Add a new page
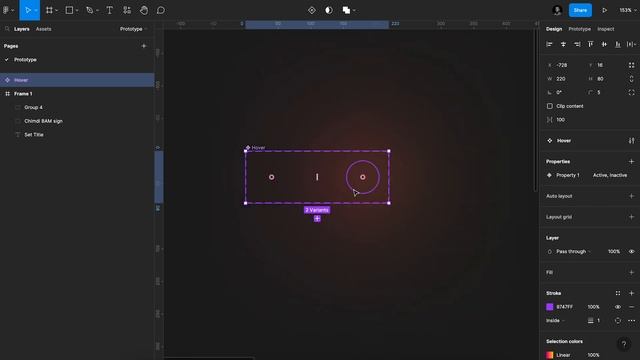The height and width of the screenshot is (360, 640). pyautogui.click(x=144, y=46)
